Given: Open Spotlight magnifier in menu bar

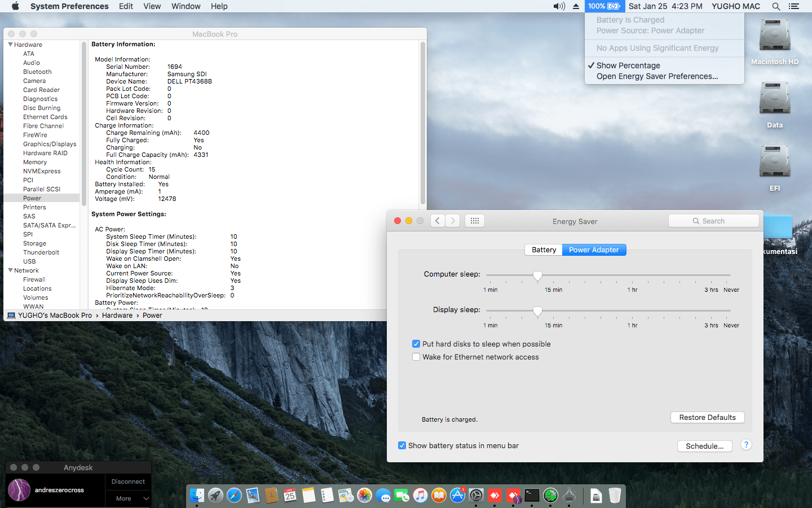Looking at the screenshot, I should (x=776, y=6).
